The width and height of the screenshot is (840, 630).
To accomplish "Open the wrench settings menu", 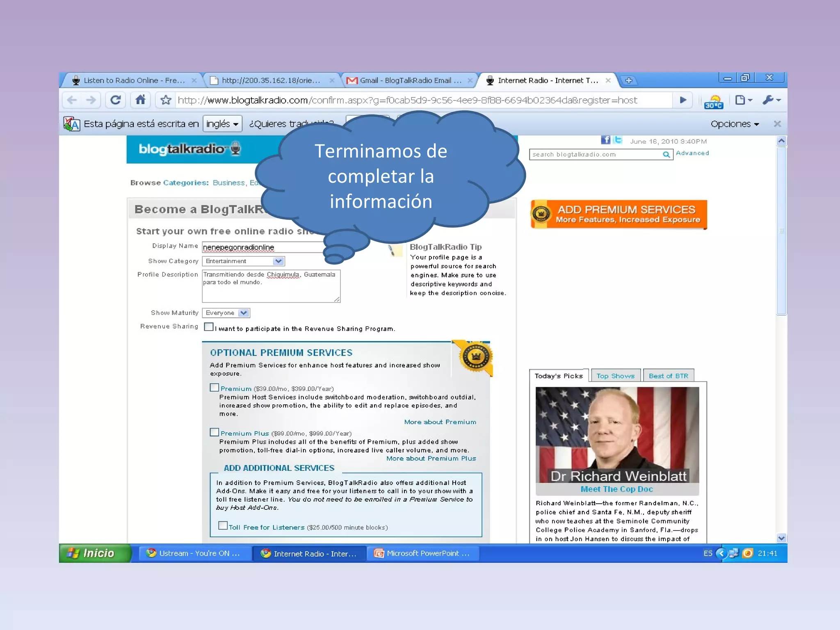I will [x=771, y=100].
